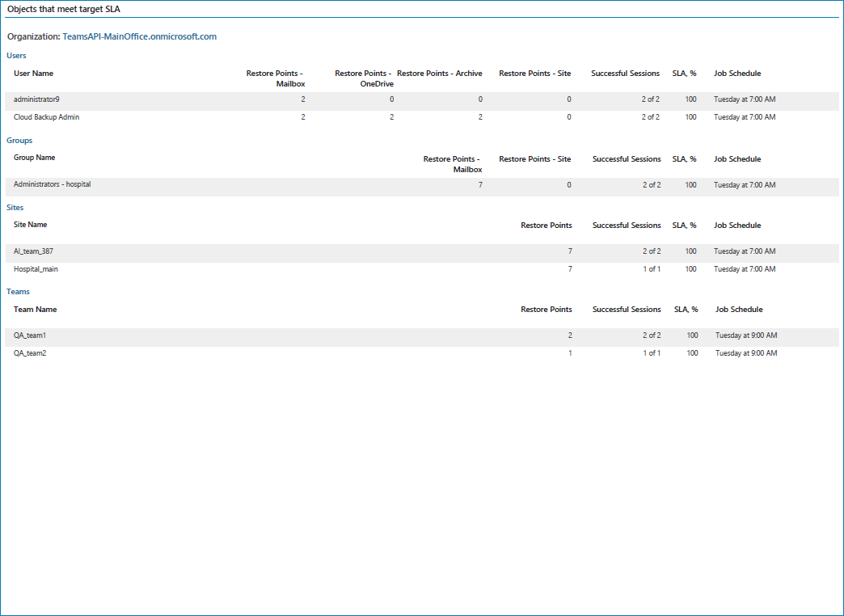Viewport: 844px width, 616px height.
Task: Open the TeamsAPI-MainOffice.onmicrosoft.com organization link
Action: coord(139,36)
